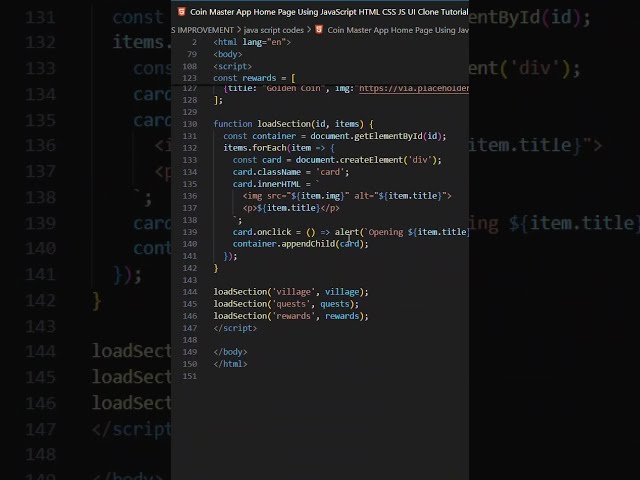Follow the via.placeholder URL on line 127
The height and width of the screenshot is (480, 640).
pos(414,88)
